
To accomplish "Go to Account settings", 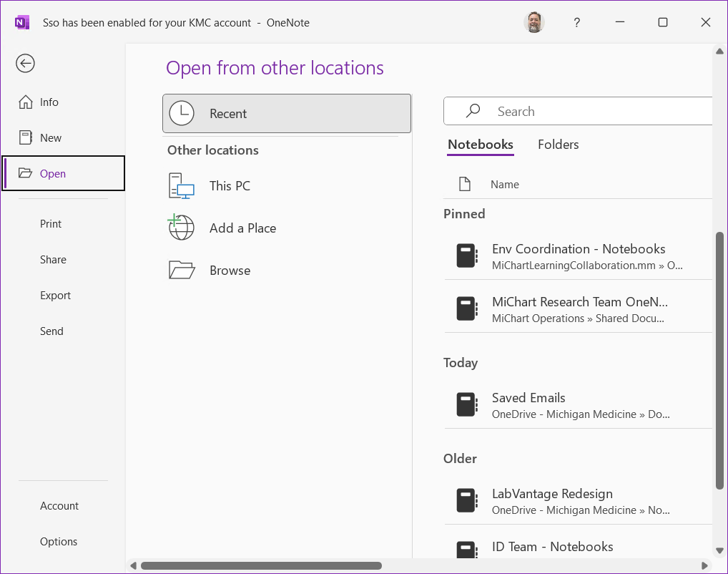I will [59, 506].
